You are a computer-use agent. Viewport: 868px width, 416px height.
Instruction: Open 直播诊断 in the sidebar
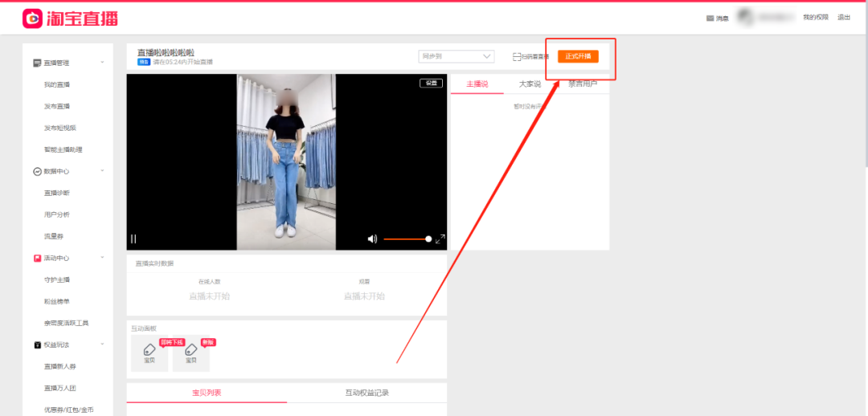(x=57, y=193)
